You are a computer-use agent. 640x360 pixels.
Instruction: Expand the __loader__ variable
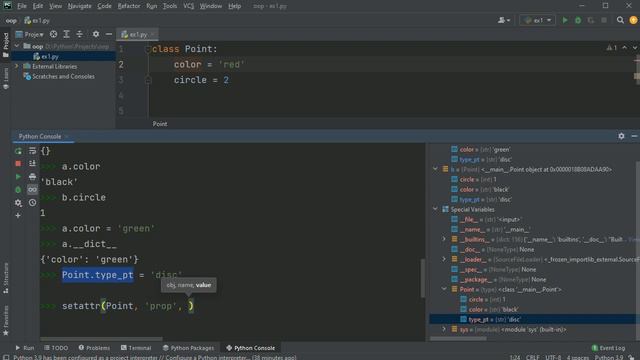click(x=444, y=259)
